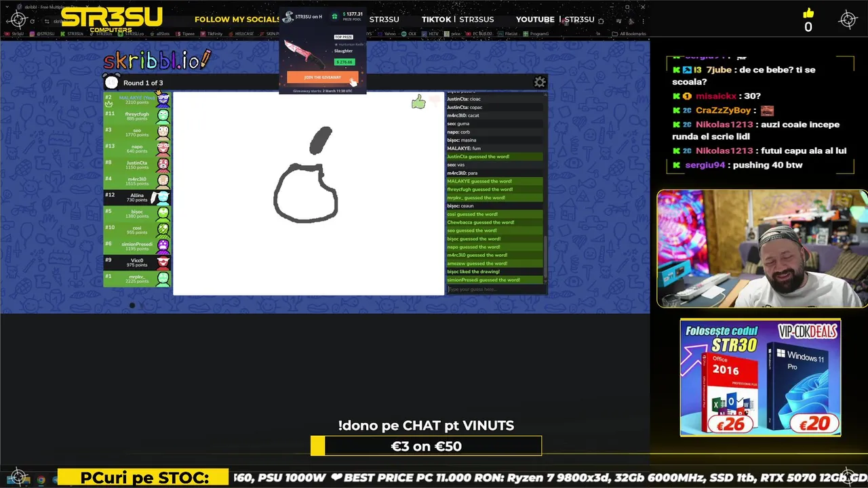Open the FileList bookmark
Image resolution: width=868 pixels, height=488 pixels.
point(509,33)
